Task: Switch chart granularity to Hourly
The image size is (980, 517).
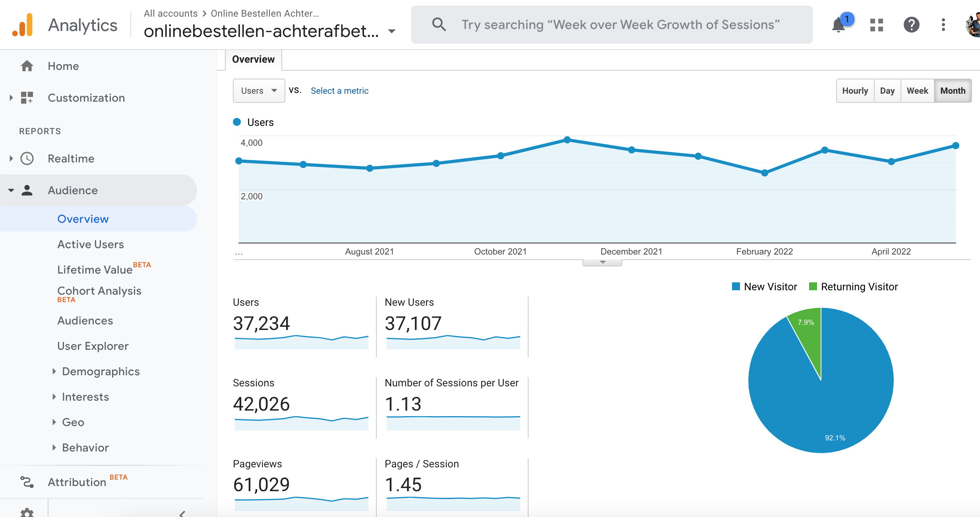Action: point(855,91)
